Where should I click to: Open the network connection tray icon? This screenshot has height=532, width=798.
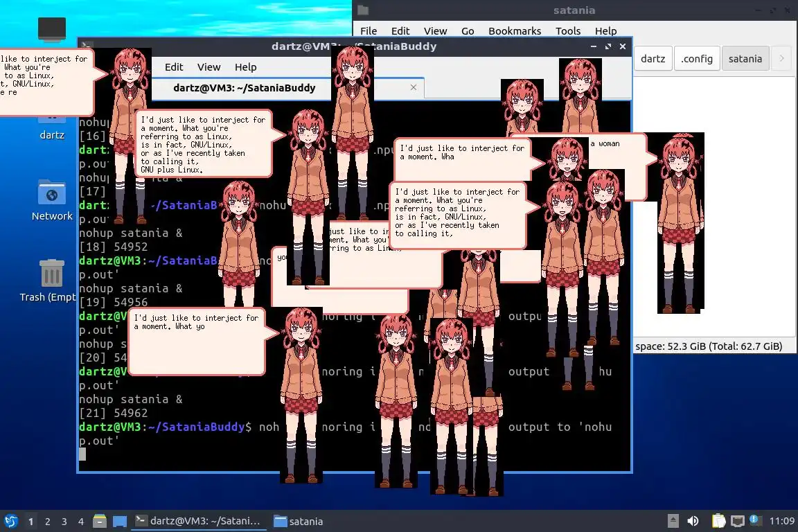(738, 521)
